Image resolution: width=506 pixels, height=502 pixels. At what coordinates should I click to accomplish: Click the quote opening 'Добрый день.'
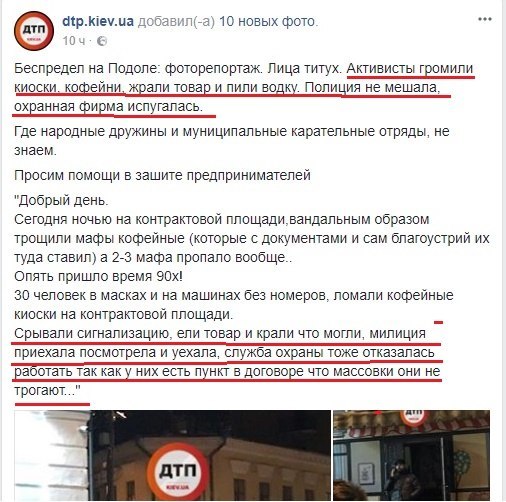[x=61, y=201]
